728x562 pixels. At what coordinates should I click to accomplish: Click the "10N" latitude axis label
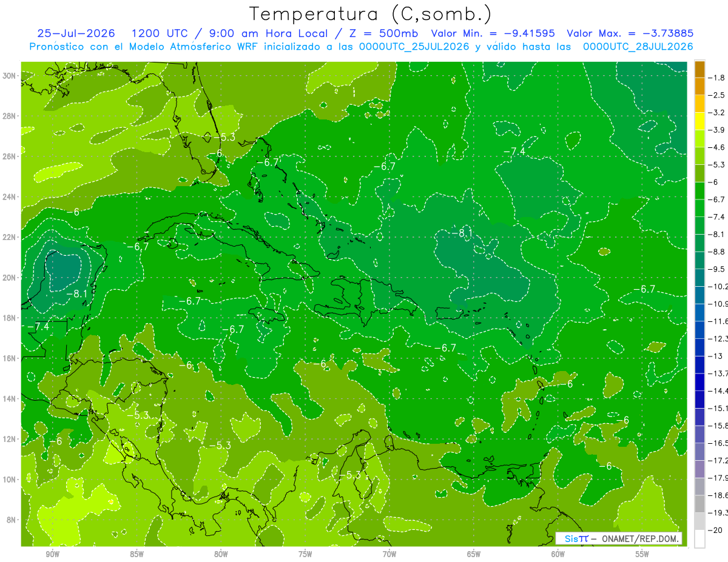(10, 480)
